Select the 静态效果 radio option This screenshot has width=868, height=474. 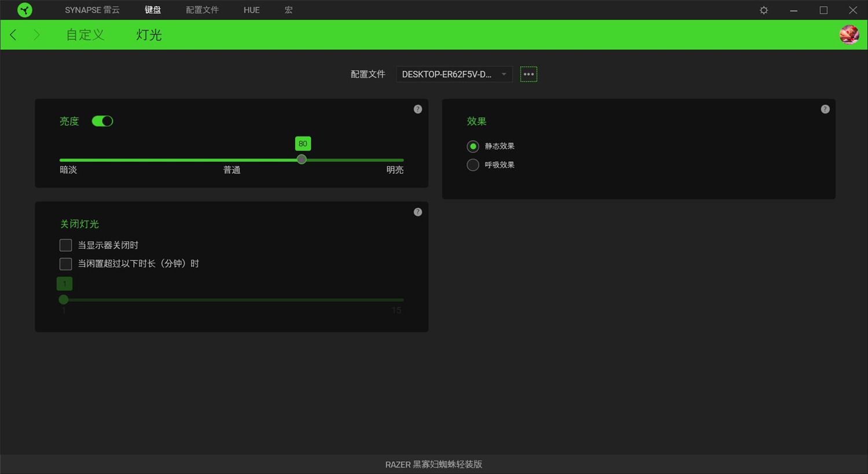coord(473,146)
